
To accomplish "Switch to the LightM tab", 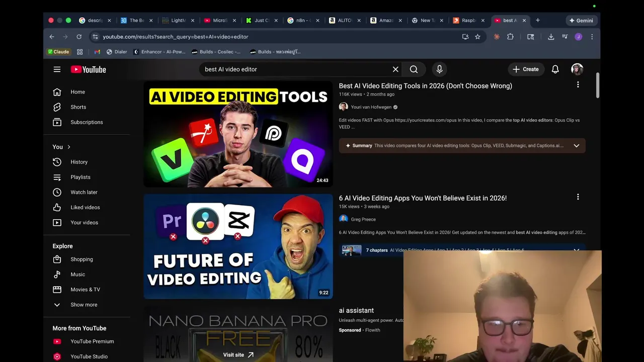I will [178, 21].
